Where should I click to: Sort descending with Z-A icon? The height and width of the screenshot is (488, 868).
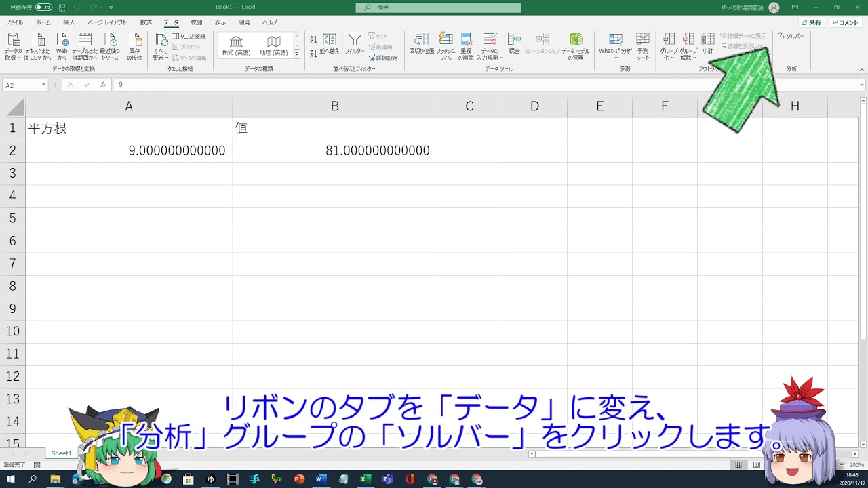tap(313, 53)
